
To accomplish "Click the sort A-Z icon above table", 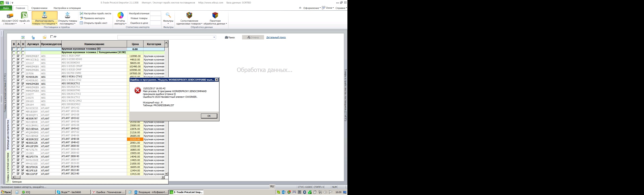I will tap(33, 37).
